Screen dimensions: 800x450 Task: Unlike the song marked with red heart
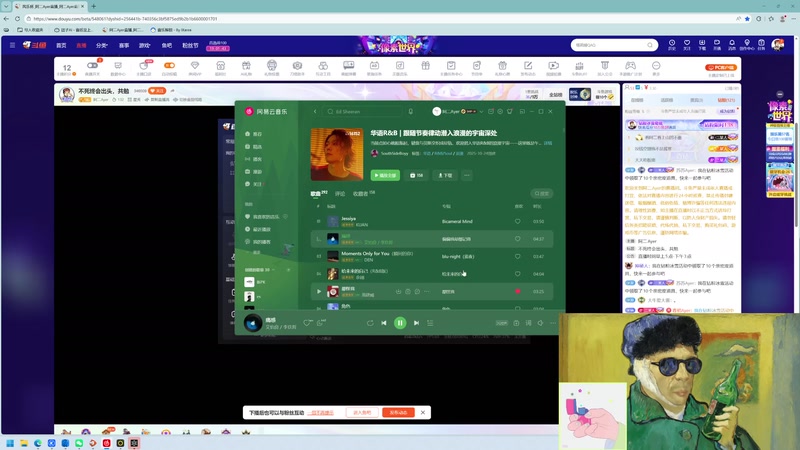click(517, 291)
